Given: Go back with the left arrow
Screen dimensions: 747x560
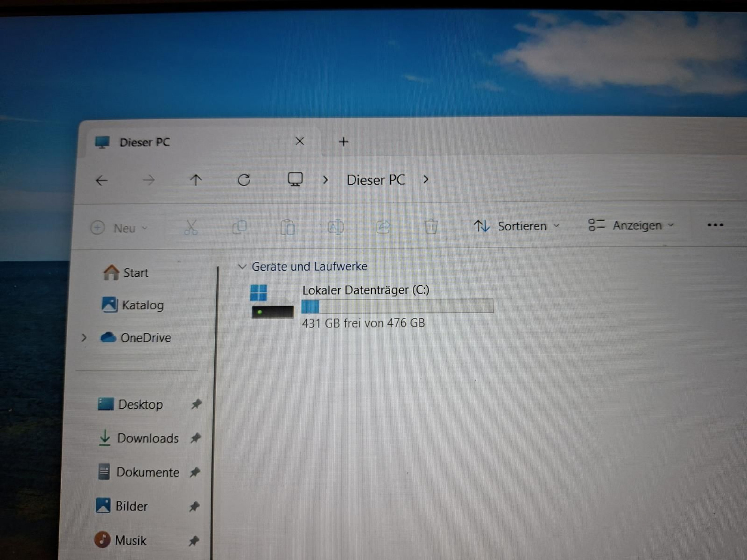Looking at the screenshot, I should [102, 181].
